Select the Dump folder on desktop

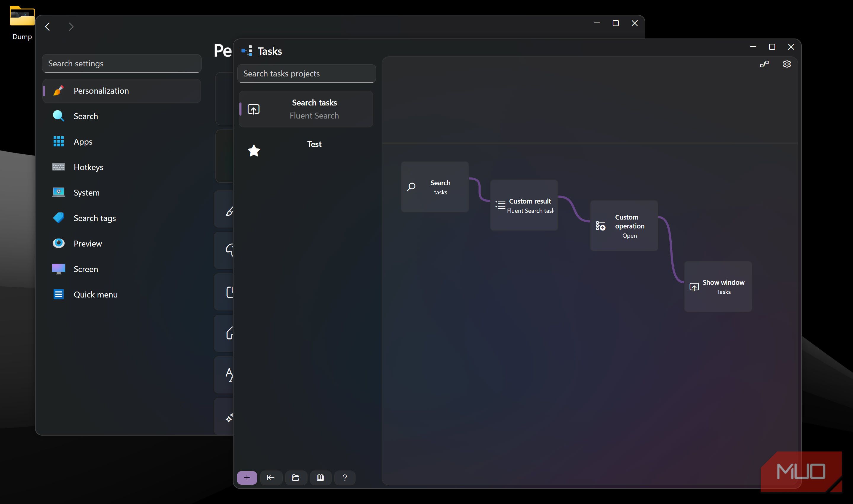pos(22,23)
